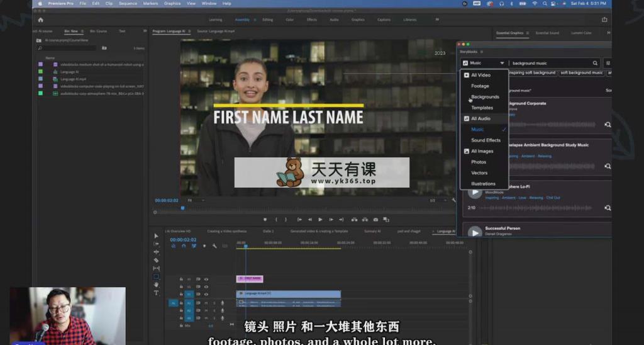Click the inspiring soft background suggestion chip
This screenshot has height=345, width=644.
coord(532,73)
